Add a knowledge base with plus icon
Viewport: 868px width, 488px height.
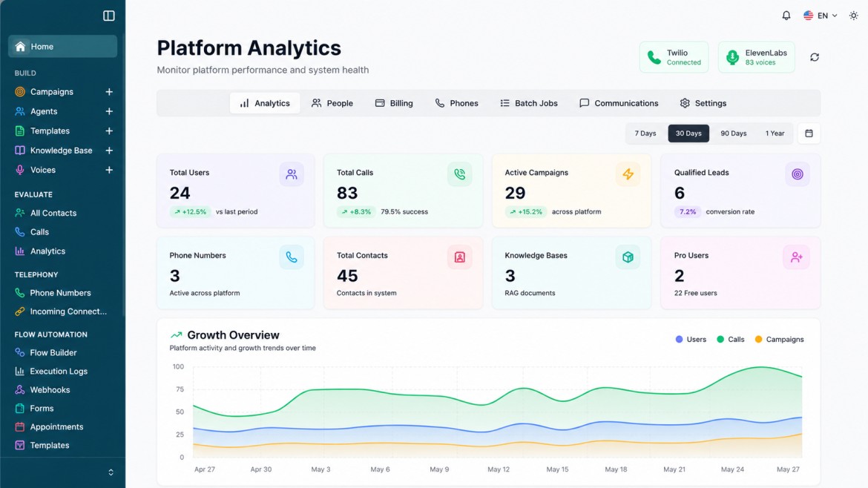[x=109, y=151]
